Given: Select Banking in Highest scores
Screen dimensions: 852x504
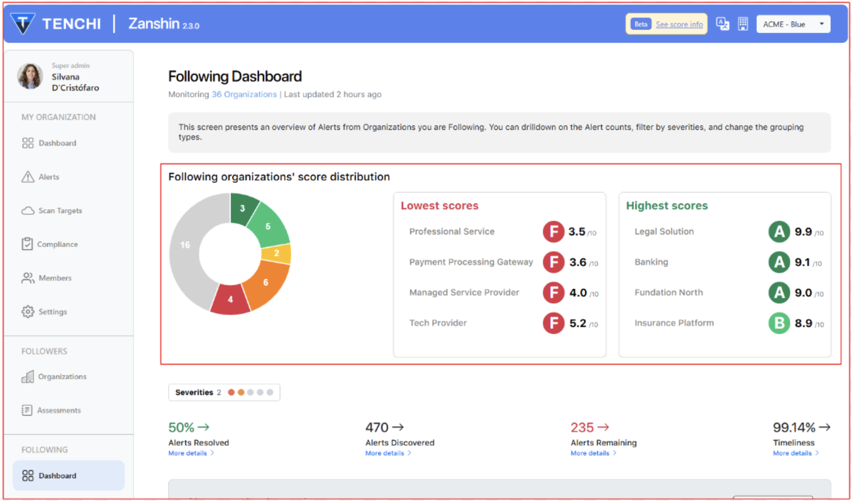Looking at the screenshot, I should pos(651,262).
